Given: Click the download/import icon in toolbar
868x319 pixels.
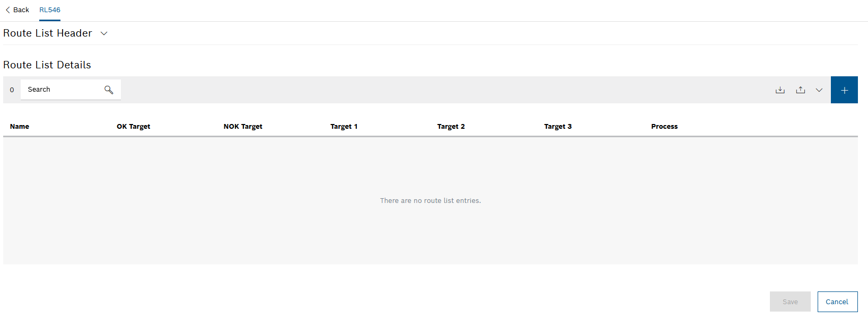Looking at the screenshot, I should click(x=780, y=90).
